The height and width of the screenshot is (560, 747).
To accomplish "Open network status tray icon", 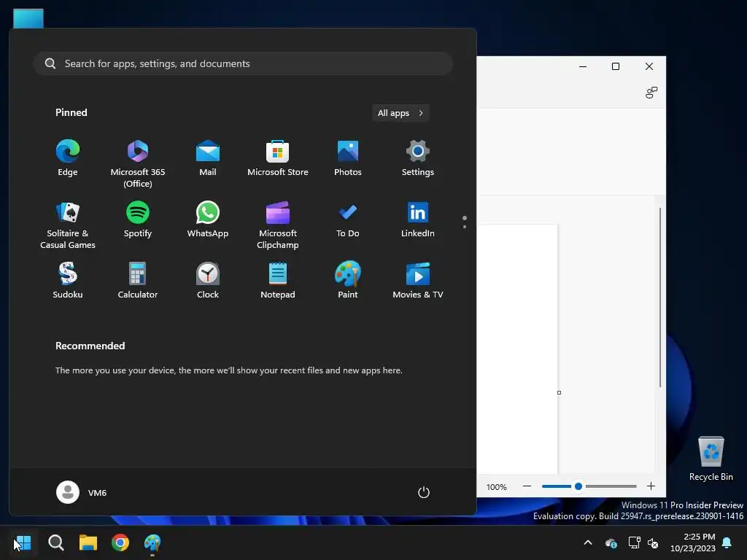I will coord(634,542).
